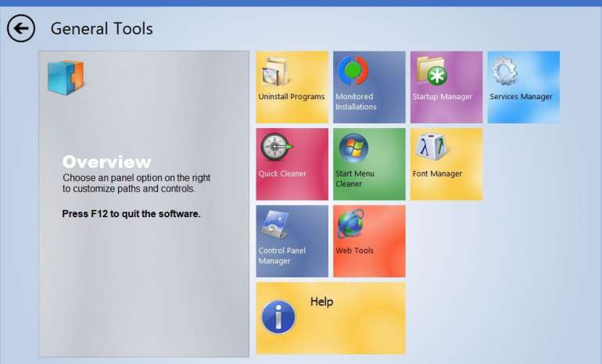This screenshot has width=602, height=364.
Task: Select the "Font Manager" tile label
Action: [437, 173]
